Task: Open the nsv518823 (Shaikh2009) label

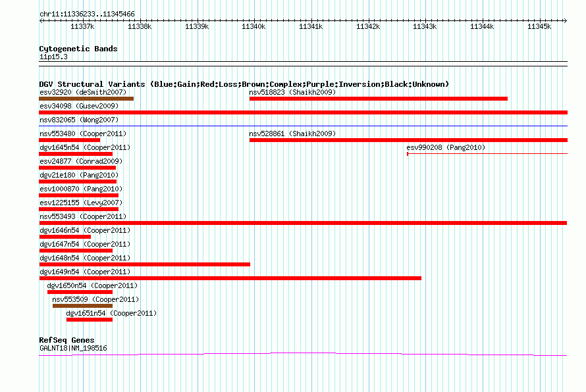Action: tap(292, 92)
